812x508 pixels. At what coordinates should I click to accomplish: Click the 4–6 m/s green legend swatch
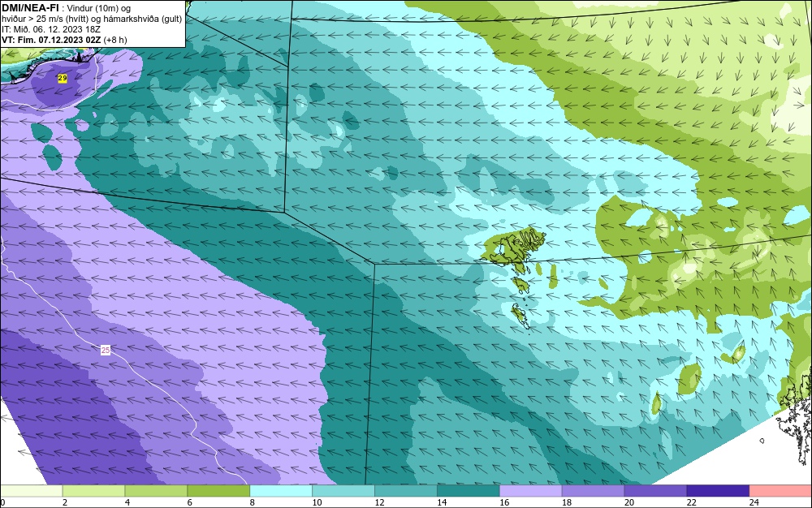156,491
